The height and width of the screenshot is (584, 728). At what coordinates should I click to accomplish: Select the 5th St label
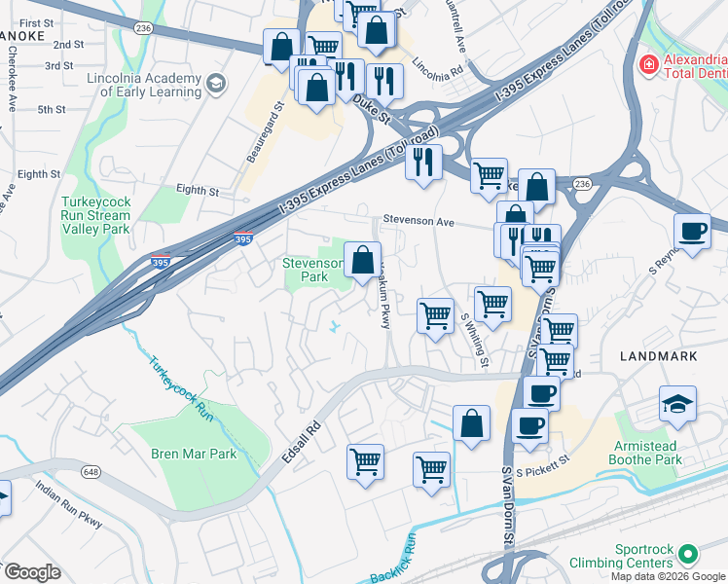(x=52, y=110)
